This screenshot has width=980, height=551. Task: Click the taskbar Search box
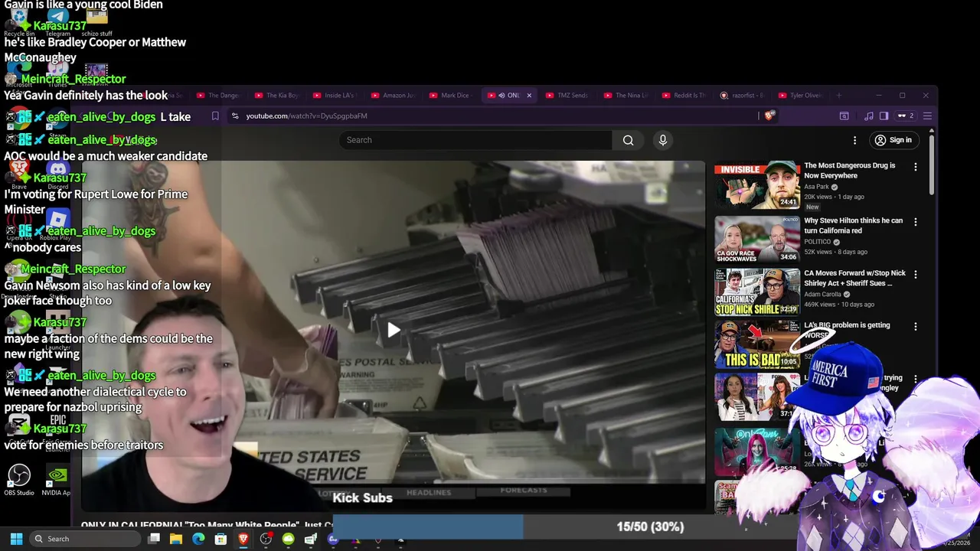pyautogui.click(x=84, y=539)
